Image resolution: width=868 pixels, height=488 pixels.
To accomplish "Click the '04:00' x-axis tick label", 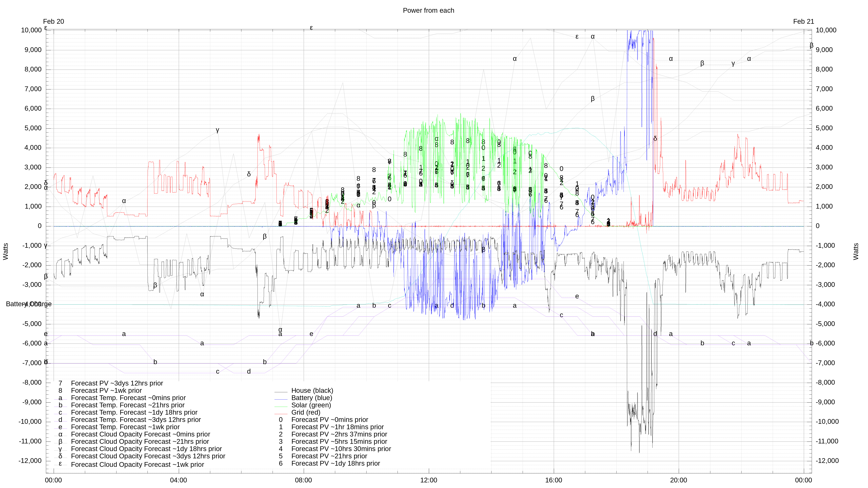I will click(x=178, y=480).
